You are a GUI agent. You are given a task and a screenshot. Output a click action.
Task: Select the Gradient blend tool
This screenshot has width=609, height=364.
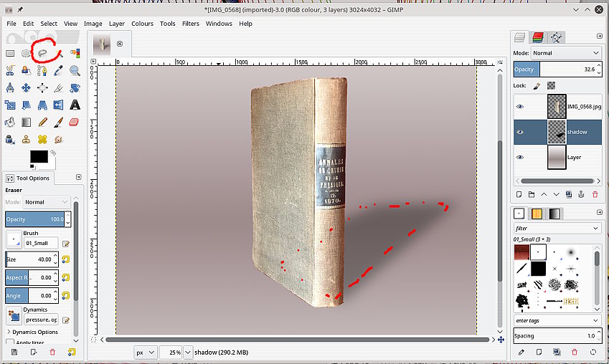tap(26, 123)
